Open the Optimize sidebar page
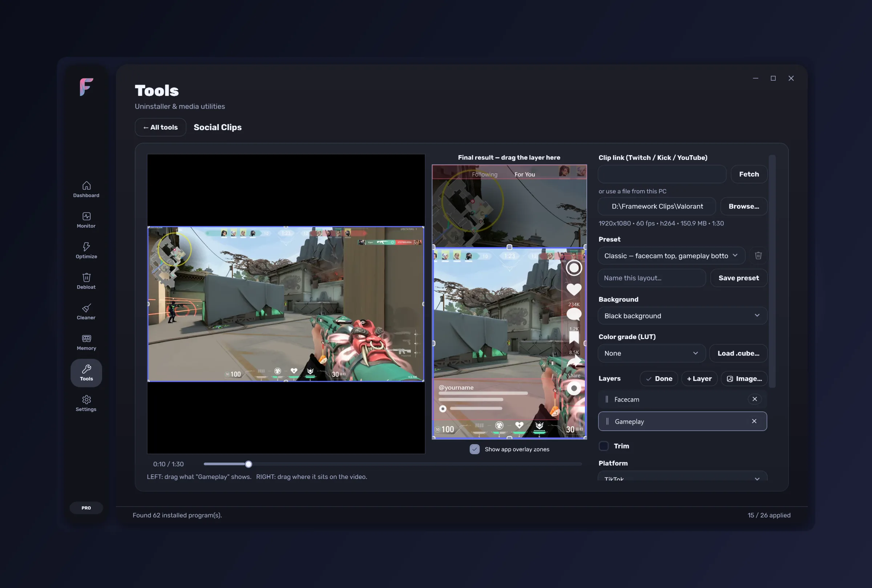872x588 pixels. [x=86, y=250]
